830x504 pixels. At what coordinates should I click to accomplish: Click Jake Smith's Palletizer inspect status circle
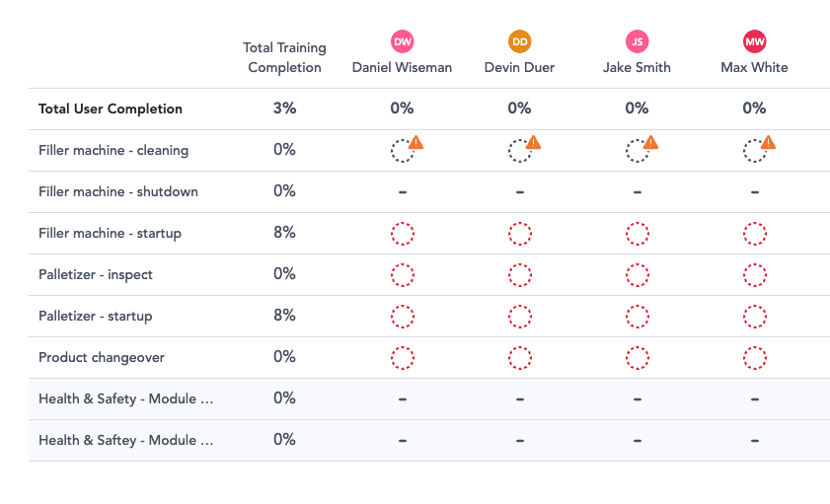tap(638, 275)
